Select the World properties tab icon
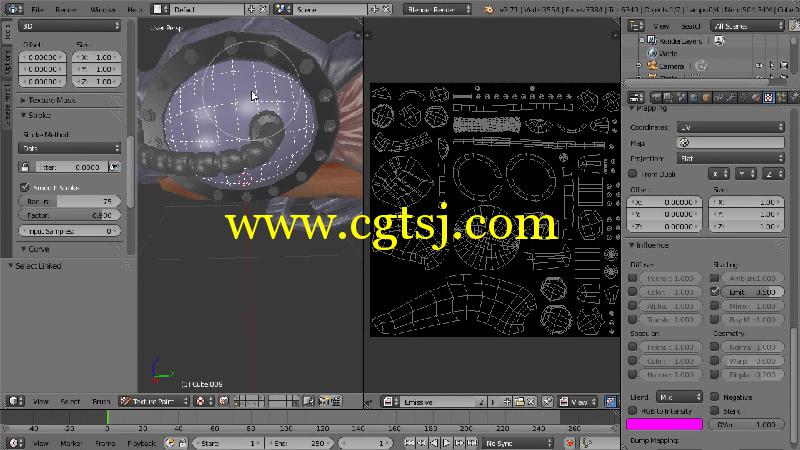The image size is (800, 450). [x=693, y=97]
